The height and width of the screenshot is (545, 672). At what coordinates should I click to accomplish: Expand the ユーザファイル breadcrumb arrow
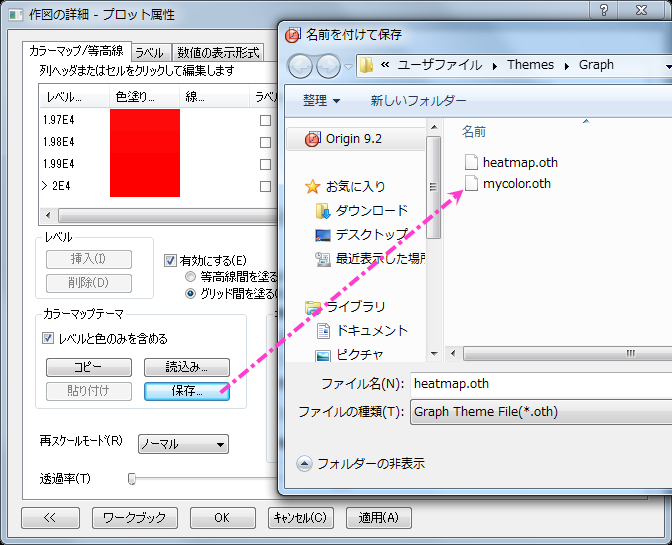pyautogui.click(x=495, y=66)
